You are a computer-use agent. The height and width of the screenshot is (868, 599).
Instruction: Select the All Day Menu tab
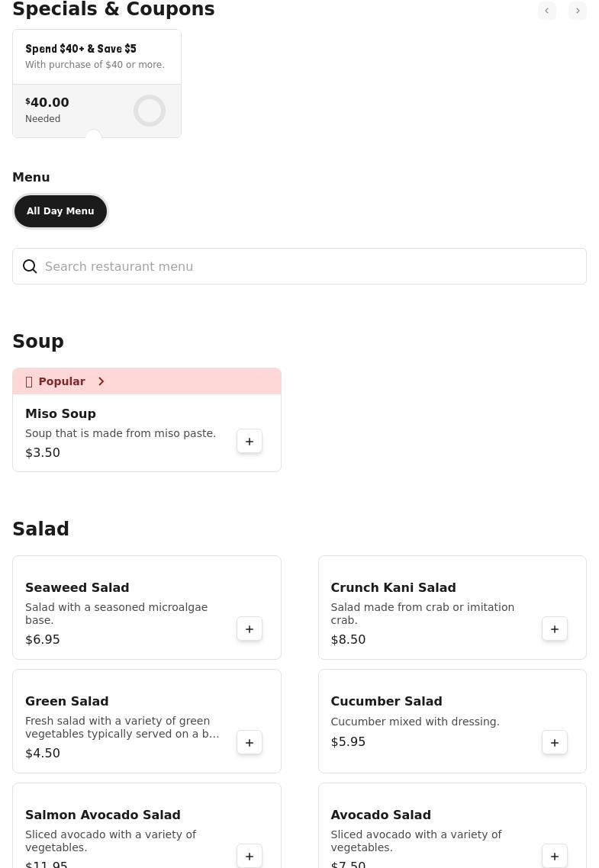coord(60,211)
